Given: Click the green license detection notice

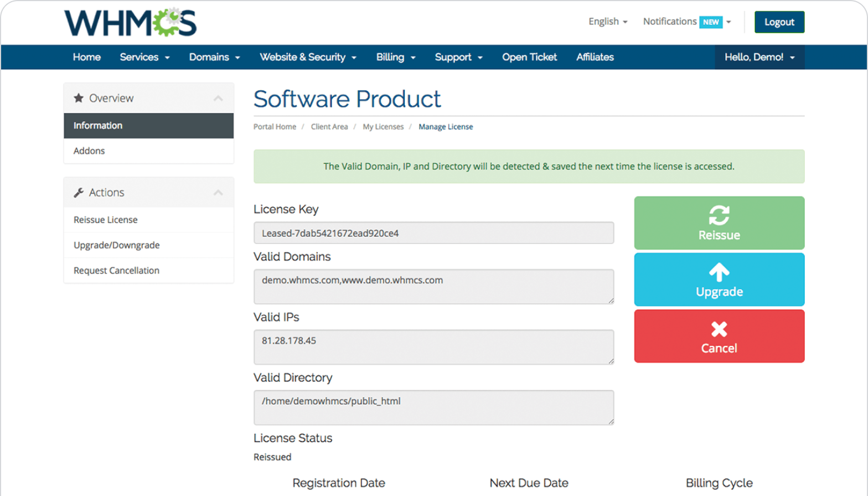Looking at the screenshot, I should 529,167.
